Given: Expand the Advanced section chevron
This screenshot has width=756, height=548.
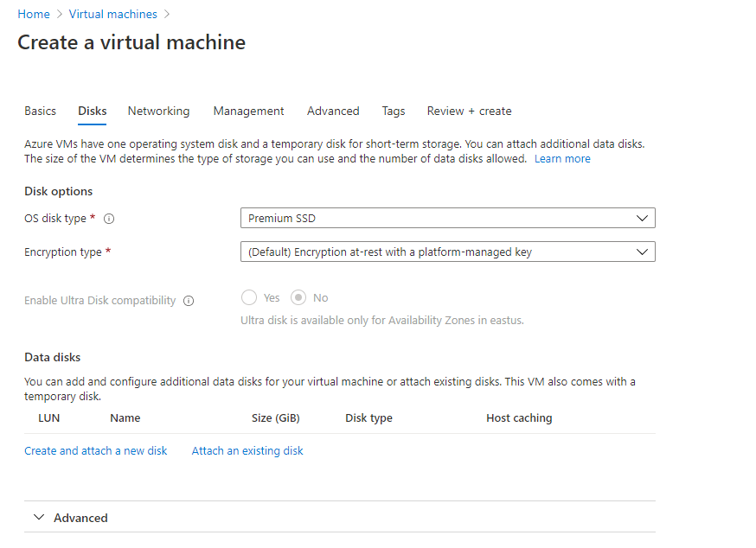Looking at the screenshot, I should pos(38,518).
